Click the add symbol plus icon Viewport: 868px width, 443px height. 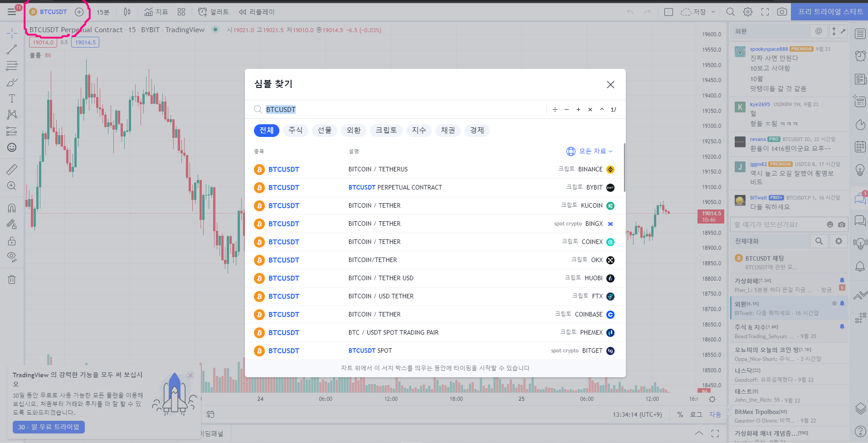coord(79,12)
